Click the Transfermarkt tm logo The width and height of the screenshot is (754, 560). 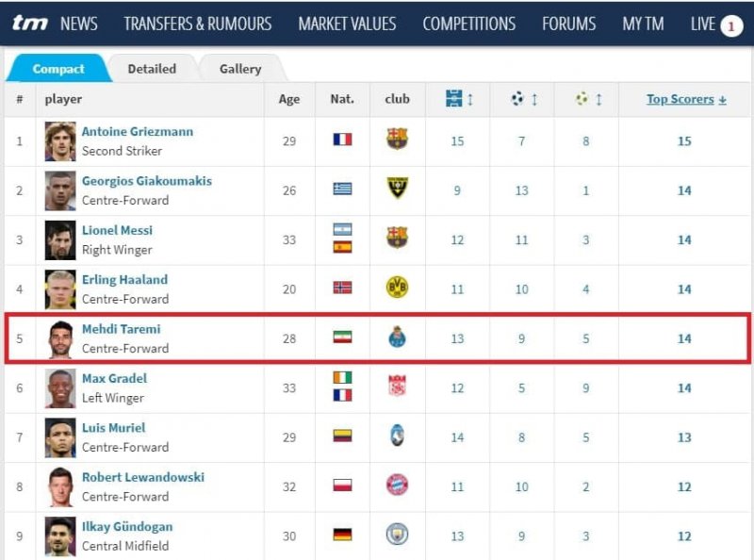(x=30, y=24)
